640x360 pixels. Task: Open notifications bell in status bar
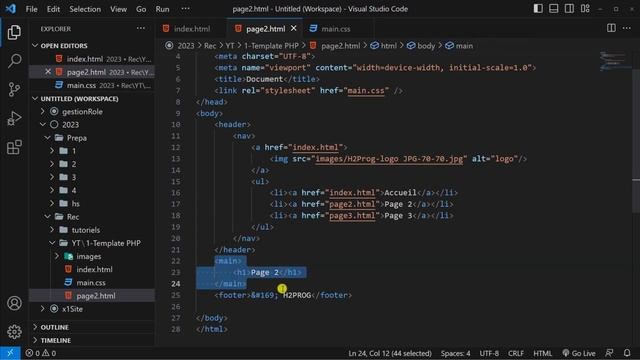pyautogui.click(x=627, y=353)
